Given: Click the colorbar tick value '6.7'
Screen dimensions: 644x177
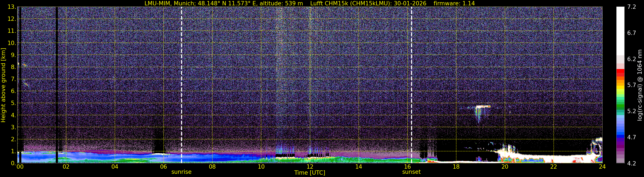Looking at the screenshot, I should pos(632,33).
